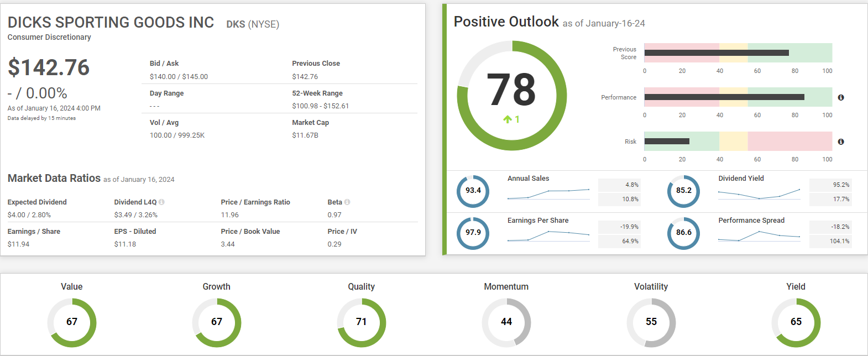Click the "as of January-16-24" outlook date
This screenshot has width=868, height=356.
coord(604,23)
